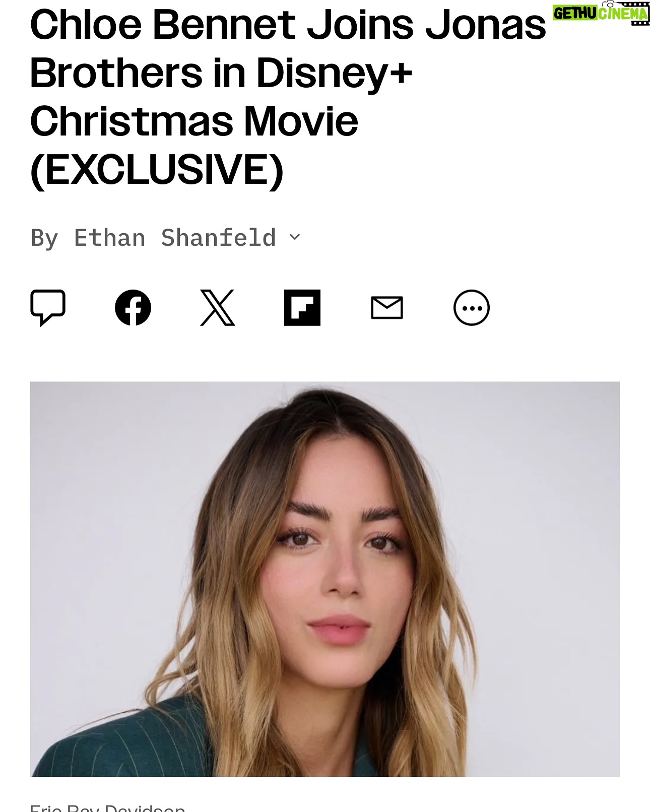Viewport: 650px width, 812px height.
Task: Share the article on X
Action: click(218, 307)
